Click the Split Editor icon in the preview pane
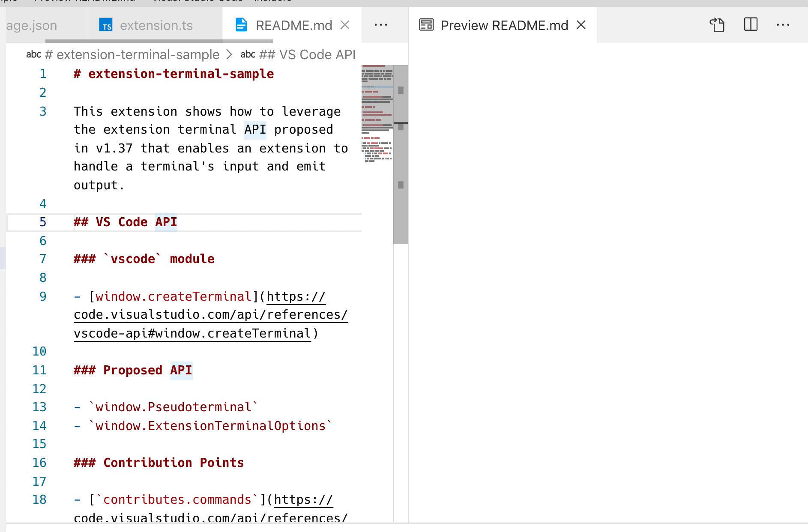This screenshot has height=532, width=808. (x=750, y=25)
